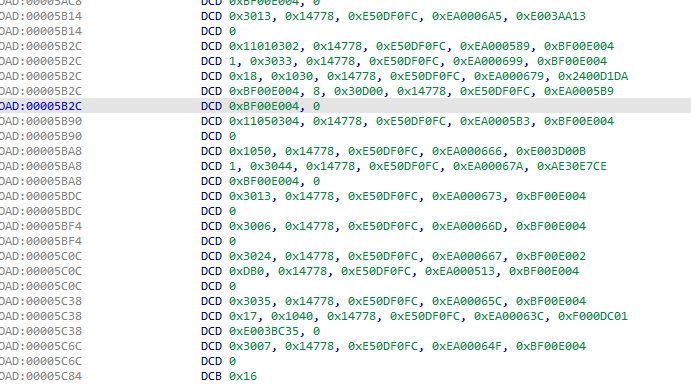
Task: Select the value 0xEA0005B3
Action: click(494, 121)
